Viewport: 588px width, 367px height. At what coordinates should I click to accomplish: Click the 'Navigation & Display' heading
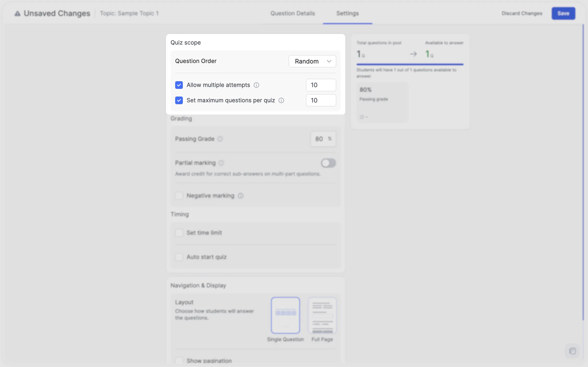coord(198,286)
